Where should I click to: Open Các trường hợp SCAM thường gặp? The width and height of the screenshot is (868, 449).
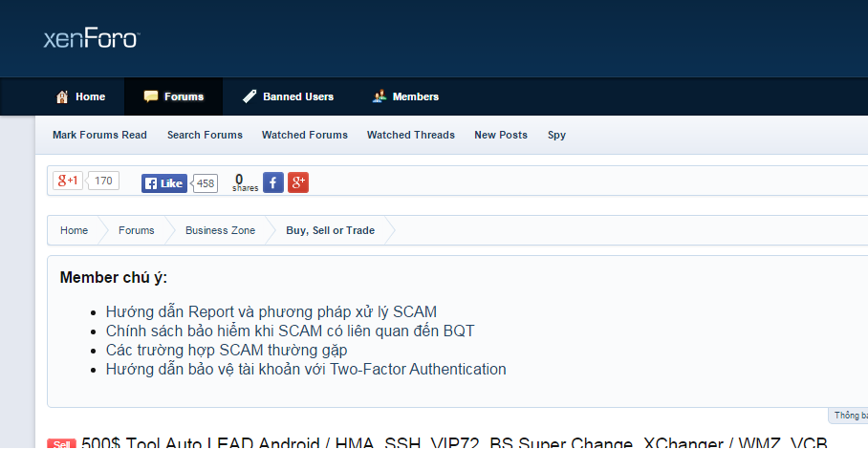227,351
